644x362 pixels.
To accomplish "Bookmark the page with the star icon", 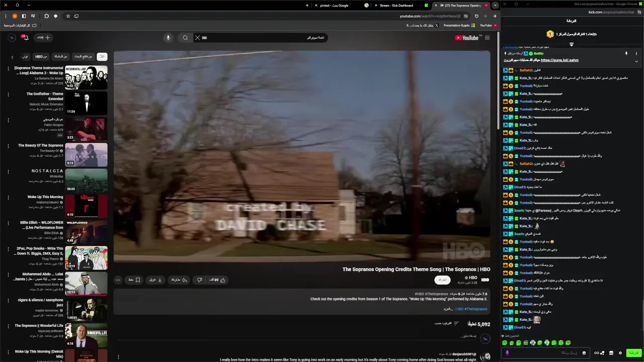I will coord(68,16).
